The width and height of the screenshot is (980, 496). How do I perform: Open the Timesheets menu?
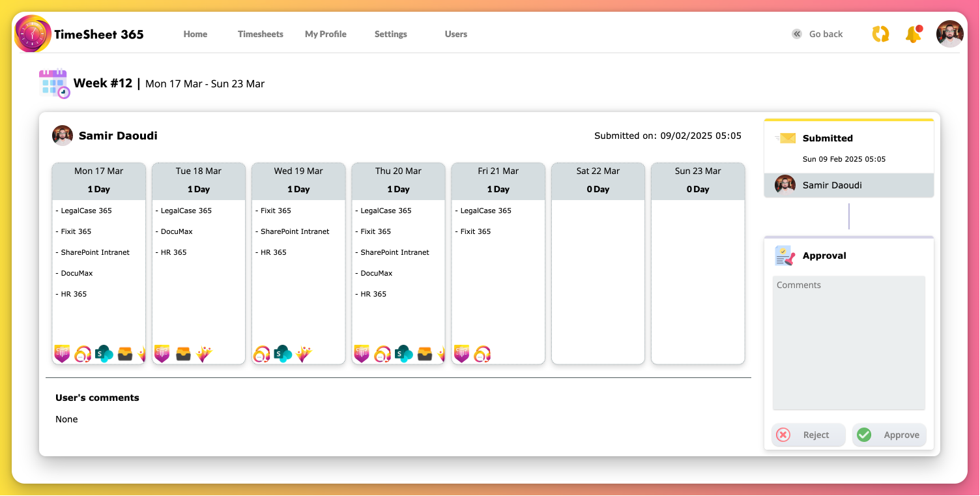tap(261, 34)
